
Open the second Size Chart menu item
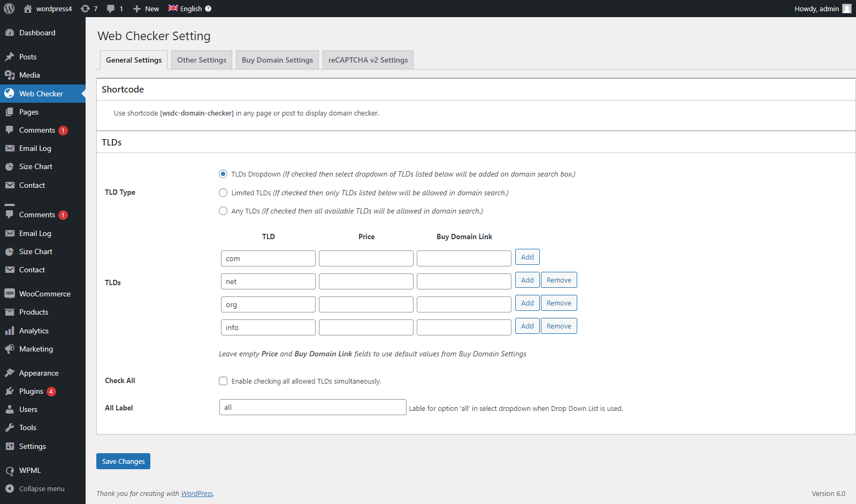[43, 251]
